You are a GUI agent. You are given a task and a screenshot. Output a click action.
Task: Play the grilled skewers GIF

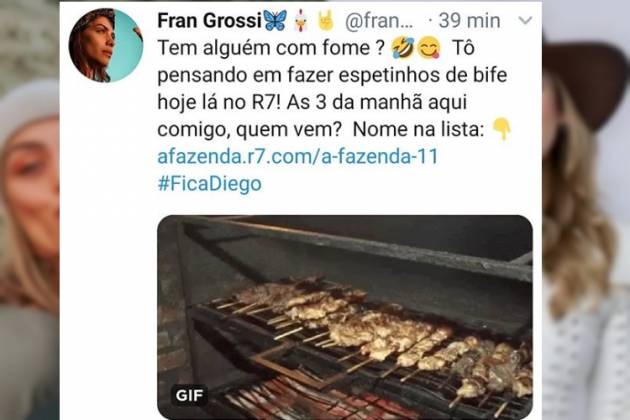coord(345,318)
